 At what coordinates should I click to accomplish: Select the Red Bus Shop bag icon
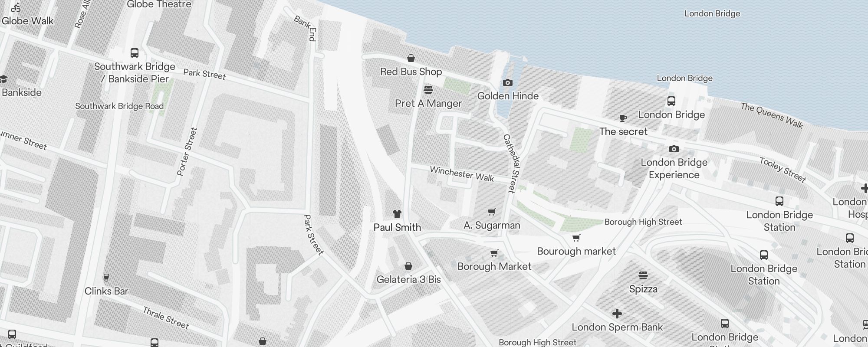pyautogui.click(x=411, y=58)
